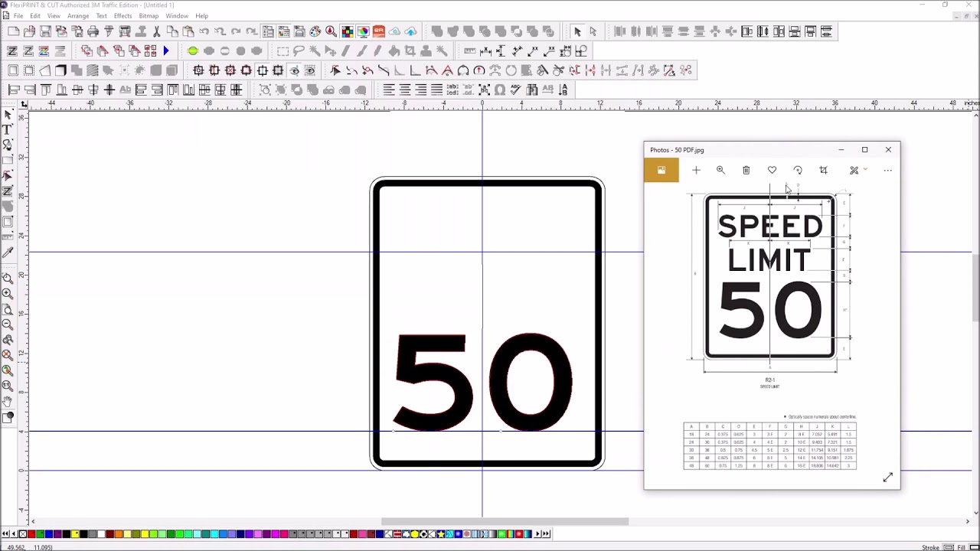The width and height of the screenshot is (980, 551).
Task: Click the eye show icon in third toolbar
Action: [294, 70]
